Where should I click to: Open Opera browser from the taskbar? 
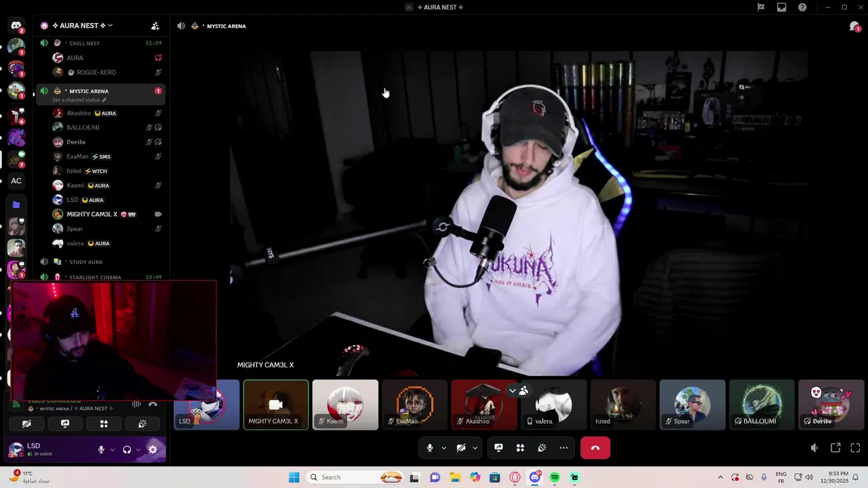click(515, 477)
